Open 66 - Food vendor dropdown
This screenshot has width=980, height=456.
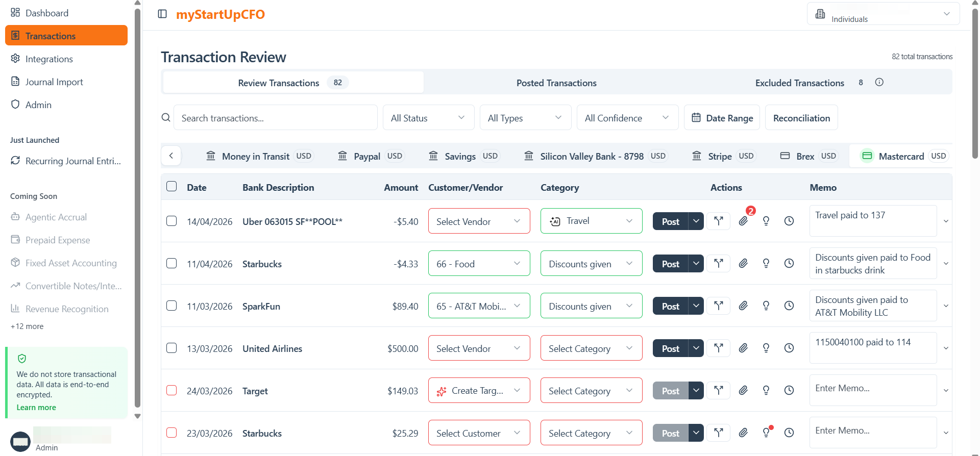(479, 264)
